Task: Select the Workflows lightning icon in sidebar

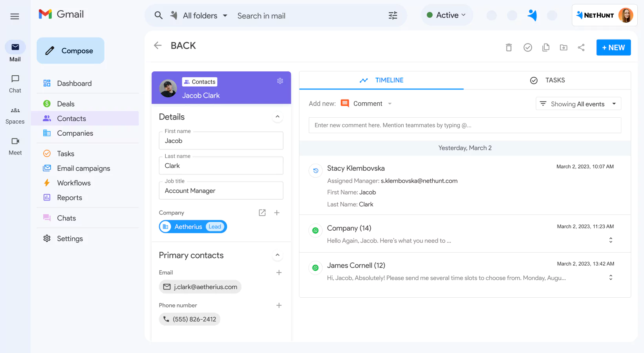Action: coord(47,183)
